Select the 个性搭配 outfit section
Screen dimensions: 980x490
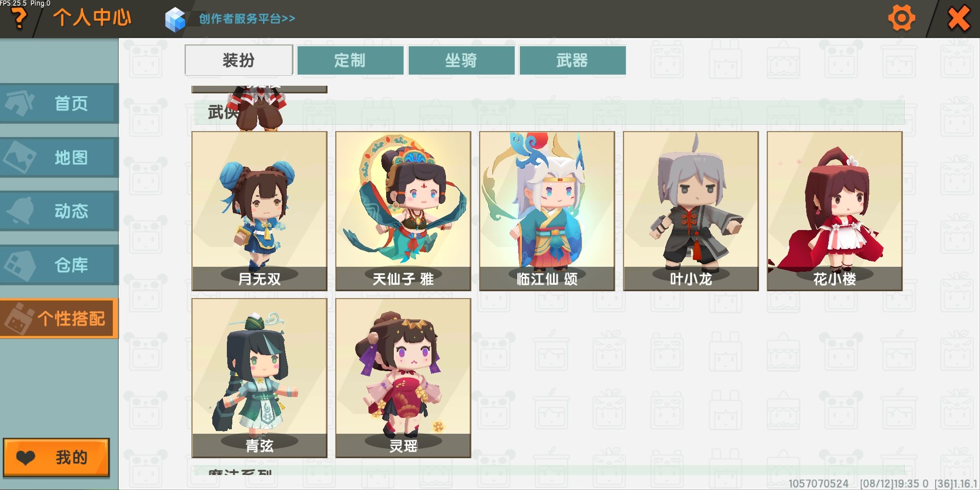click(59, 318)
